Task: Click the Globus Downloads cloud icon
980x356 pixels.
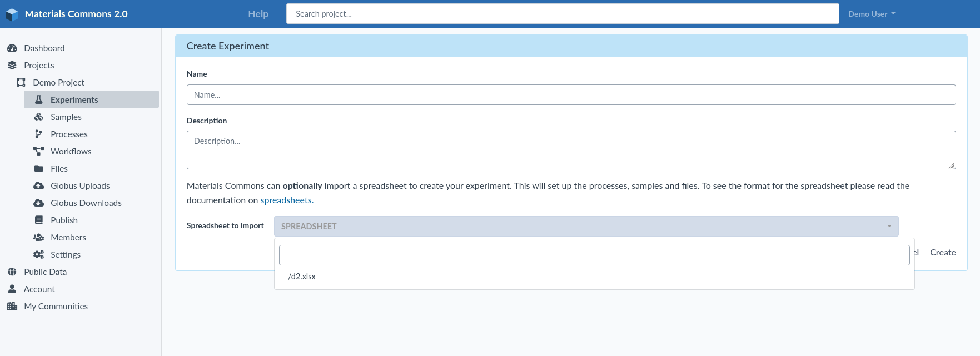Action: [x=39, y=203]
